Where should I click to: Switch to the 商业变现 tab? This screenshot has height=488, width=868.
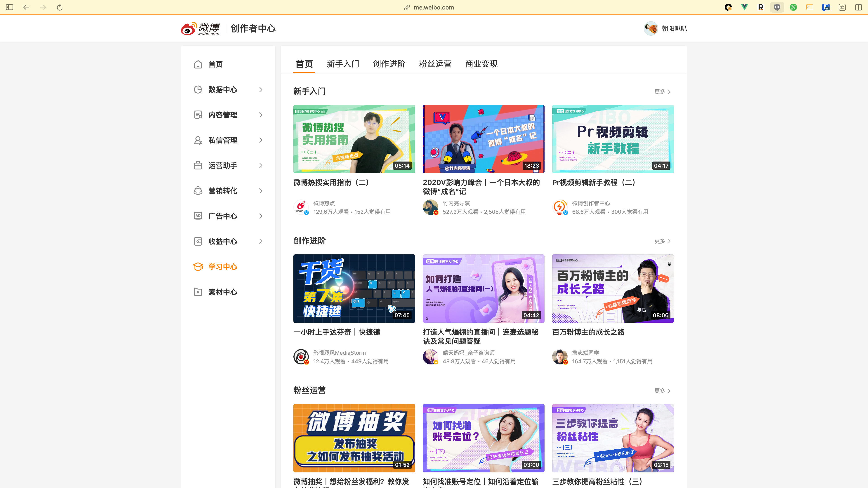(481, 64)
